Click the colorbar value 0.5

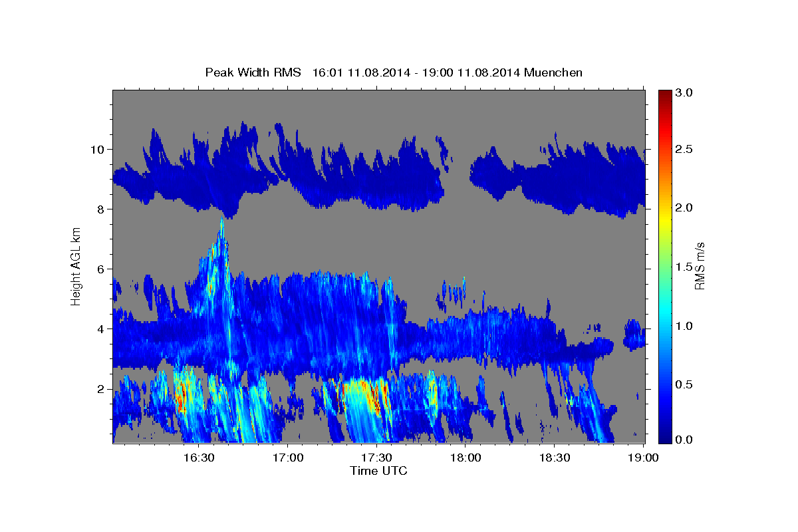685,384
